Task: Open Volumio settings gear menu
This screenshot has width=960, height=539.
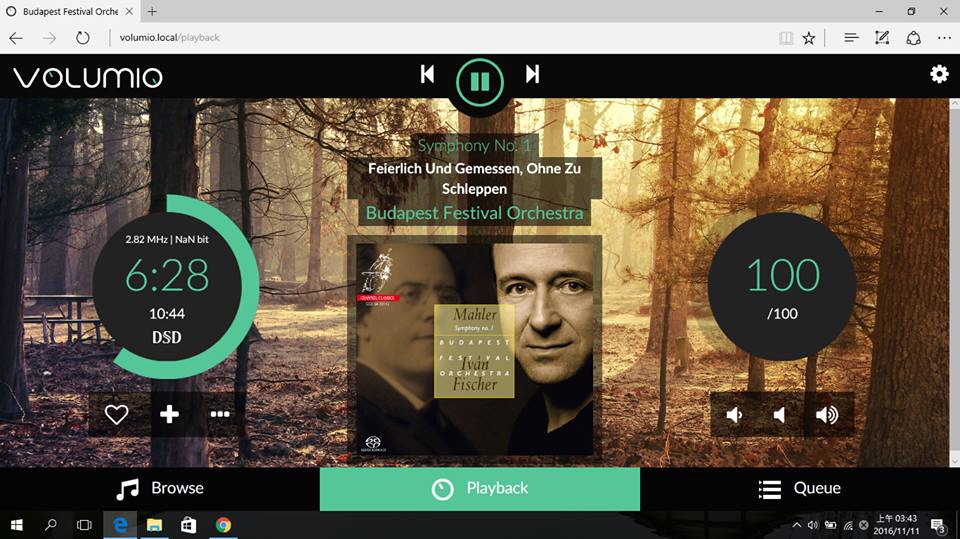Action: point(939,74)
